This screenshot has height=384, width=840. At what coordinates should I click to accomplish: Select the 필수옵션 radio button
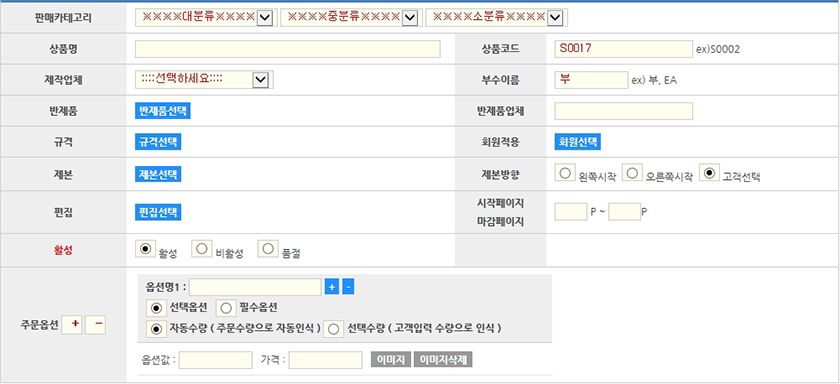coord(226,308)
